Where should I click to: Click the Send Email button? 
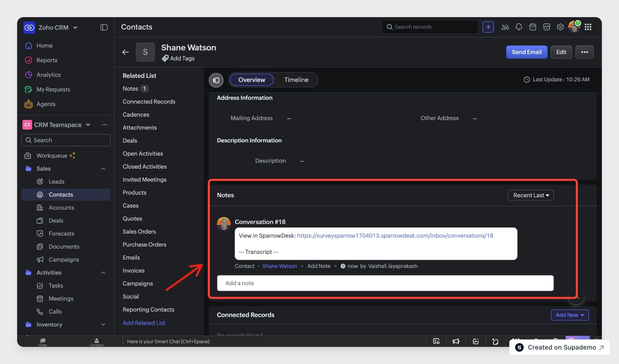pyautogui.click(x=527, y=52)
